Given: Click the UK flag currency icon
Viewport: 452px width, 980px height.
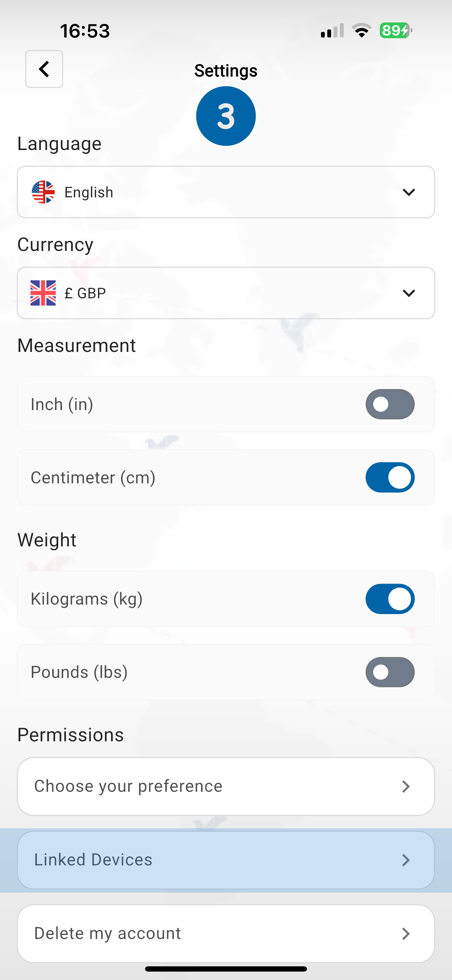Looking at the screenshot, I should [43, 293].
